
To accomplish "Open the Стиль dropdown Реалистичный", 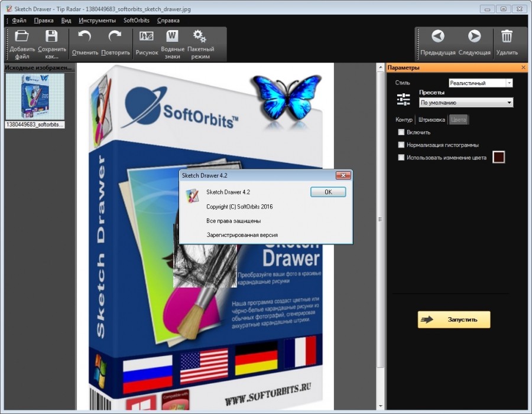I will point(481,83).
